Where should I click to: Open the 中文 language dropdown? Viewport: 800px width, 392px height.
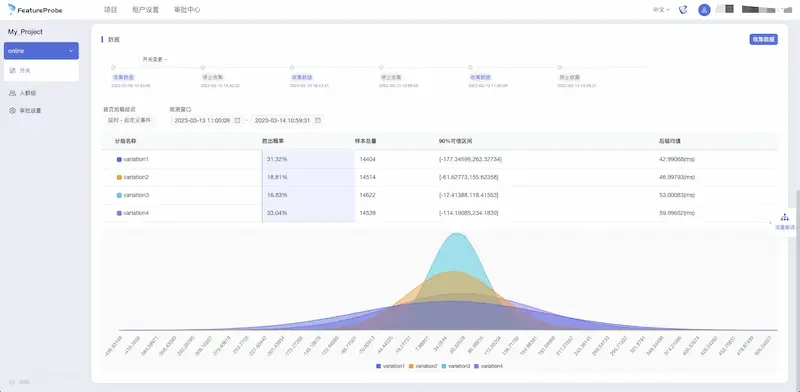point(661,10)
